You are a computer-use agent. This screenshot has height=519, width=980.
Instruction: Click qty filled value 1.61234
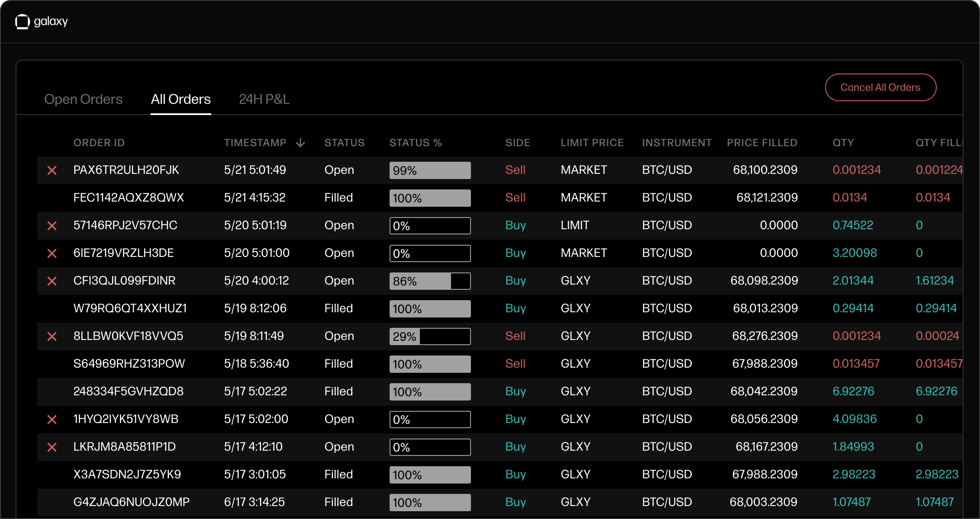click(935, 281)
